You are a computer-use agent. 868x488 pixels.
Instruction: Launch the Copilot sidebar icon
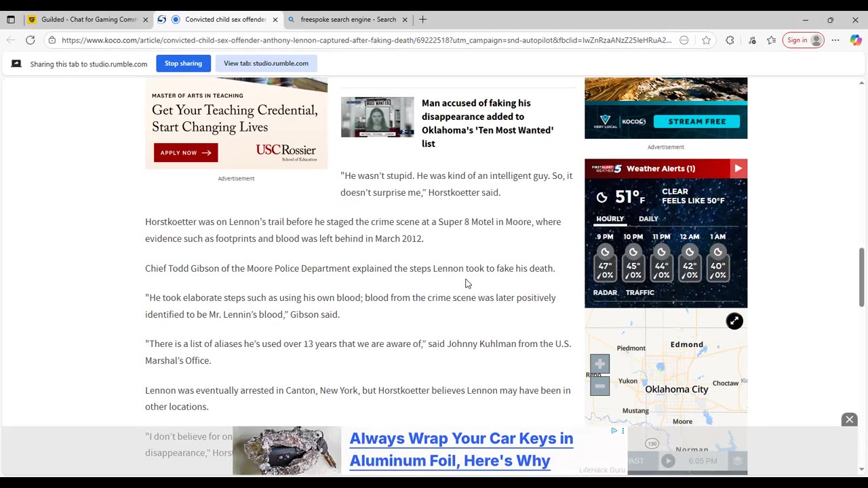[x=855, y=40]
